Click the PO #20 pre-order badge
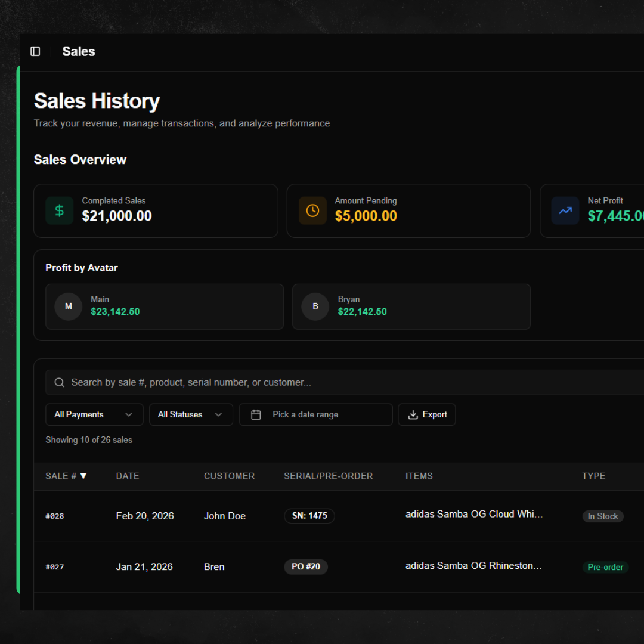 coord(306,566)
